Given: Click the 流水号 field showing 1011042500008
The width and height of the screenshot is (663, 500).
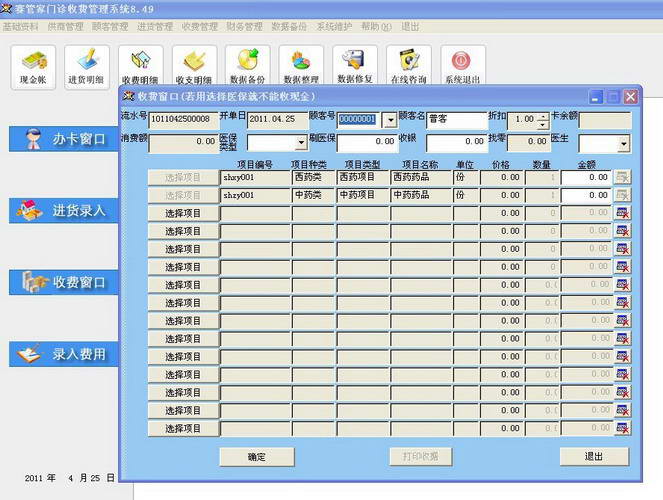Looking at the screenshot, I should [x=184, y=120].
